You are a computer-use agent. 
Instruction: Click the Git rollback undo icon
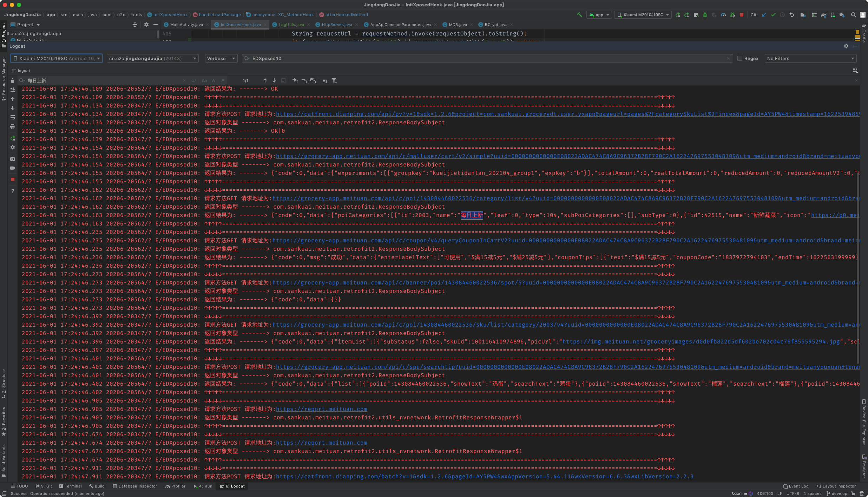(791, 15)
